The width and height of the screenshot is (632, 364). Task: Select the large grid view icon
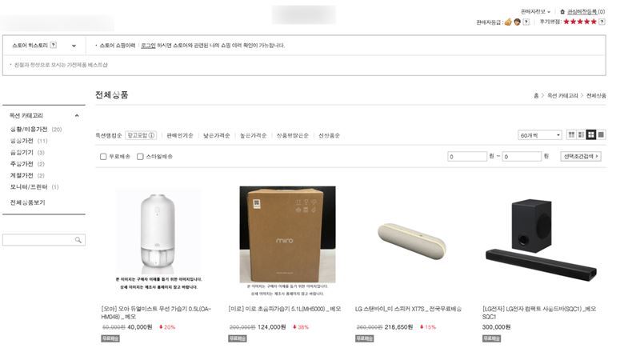pyautogui.click(x=591, y=134)
